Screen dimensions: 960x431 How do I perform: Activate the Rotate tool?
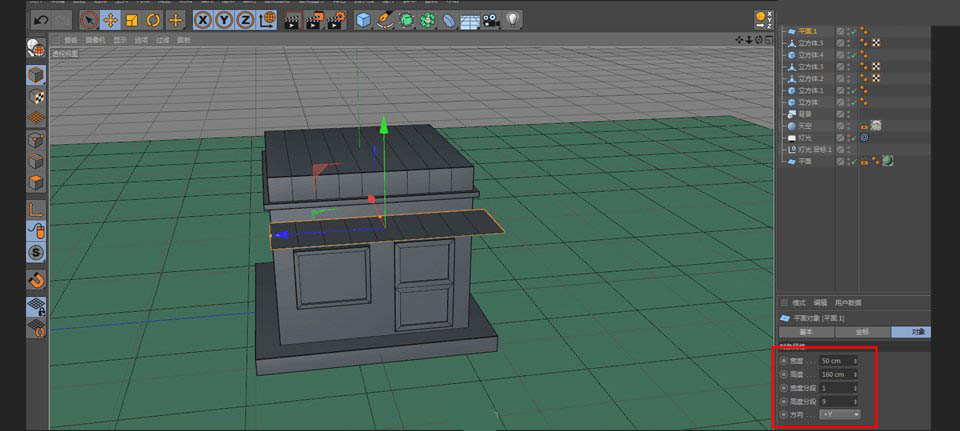(x=153, y=19)
